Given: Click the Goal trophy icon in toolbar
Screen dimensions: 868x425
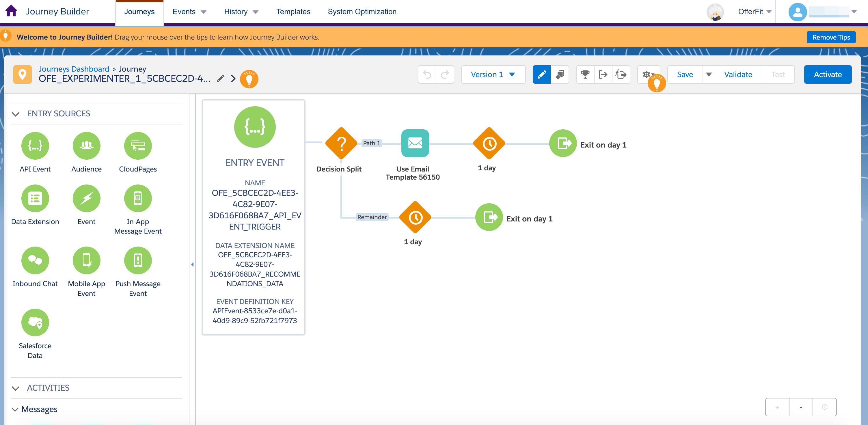Looking at the screenshot, I should [585, 74].
